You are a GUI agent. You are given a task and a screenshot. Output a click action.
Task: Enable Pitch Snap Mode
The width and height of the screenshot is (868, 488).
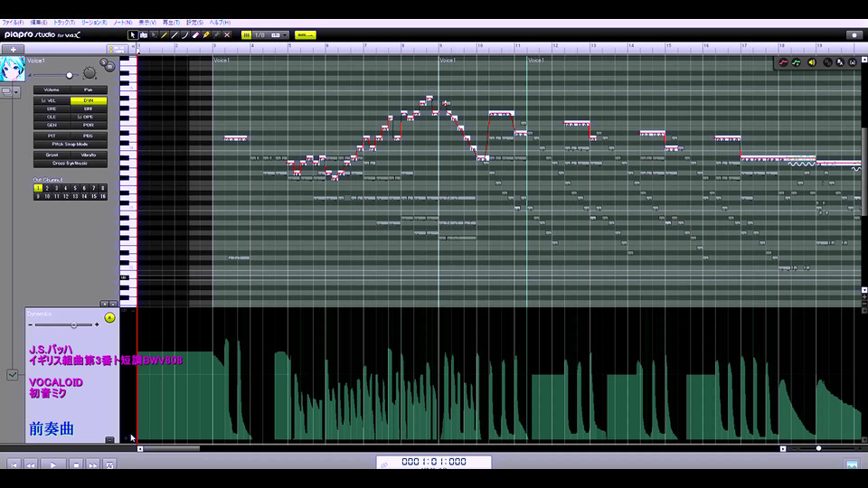coord(71,144)
